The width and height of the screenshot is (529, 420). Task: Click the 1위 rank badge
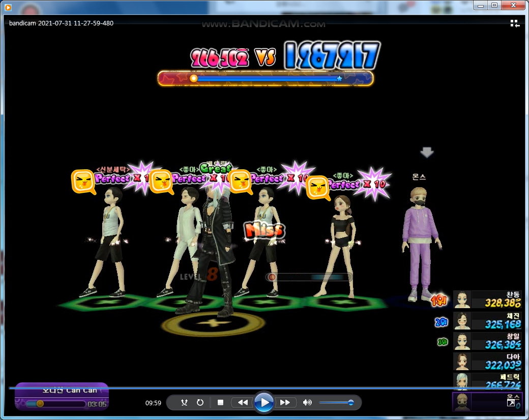pos(439,300)
